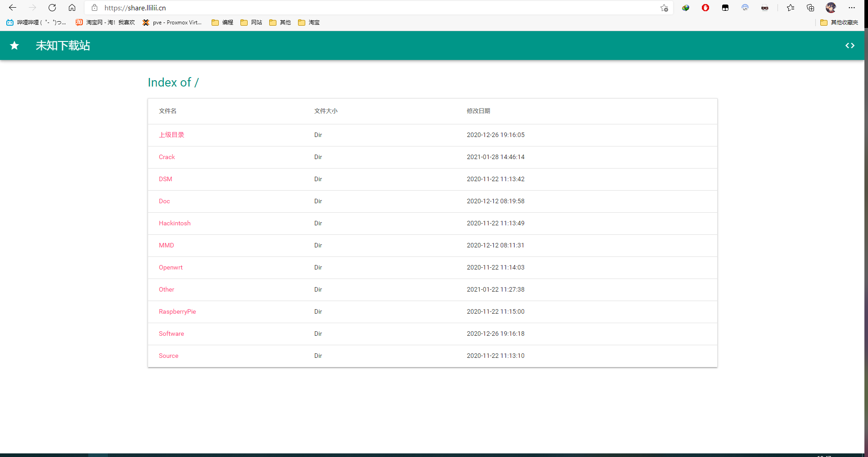This screenshot has width=868, height=457.
Task: Expand the 编程 bookmarks folder
Action: tap(222, 23)
